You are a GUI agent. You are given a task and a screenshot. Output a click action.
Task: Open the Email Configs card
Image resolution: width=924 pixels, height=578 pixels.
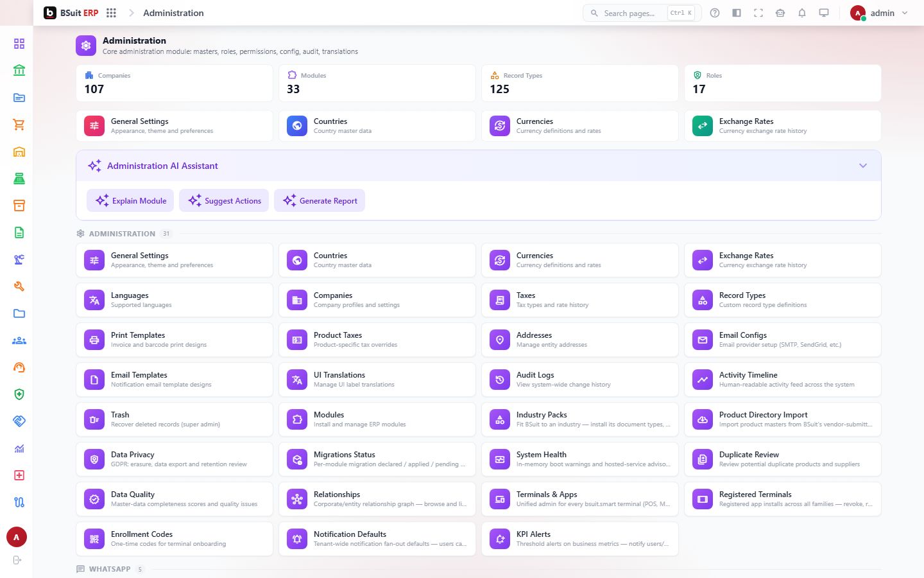tap(783, 340)
